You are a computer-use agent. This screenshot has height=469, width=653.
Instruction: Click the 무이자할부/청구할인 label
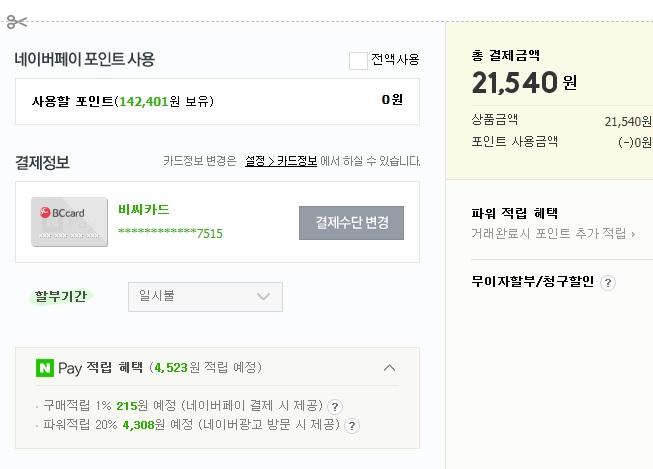[x=533, y=282]
